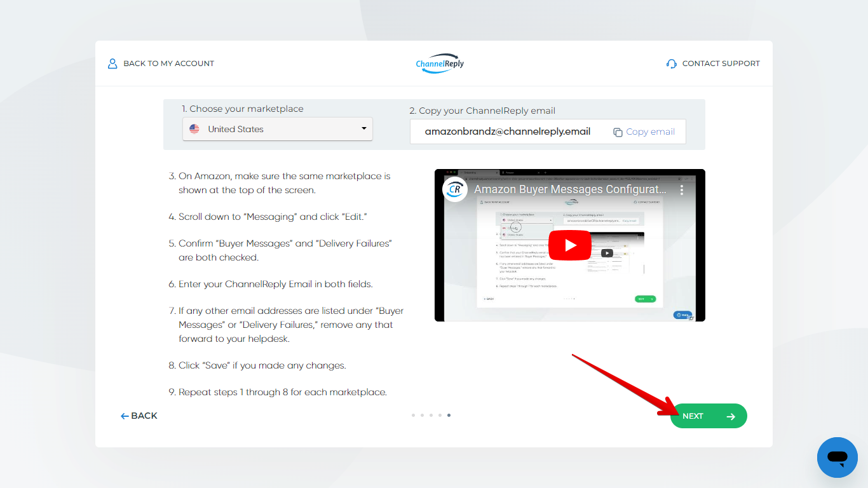Click the right arrow icon in NEXT button

point(731,416)
